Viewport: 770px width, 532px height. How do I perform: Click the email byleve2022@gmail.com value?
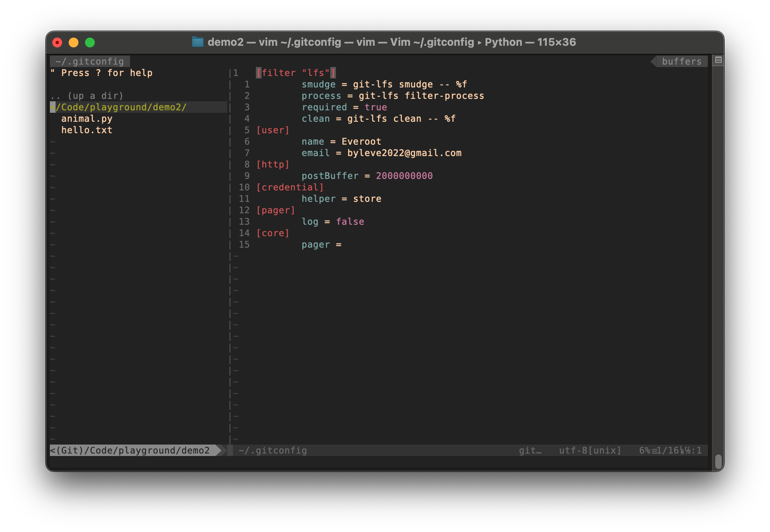405,153
